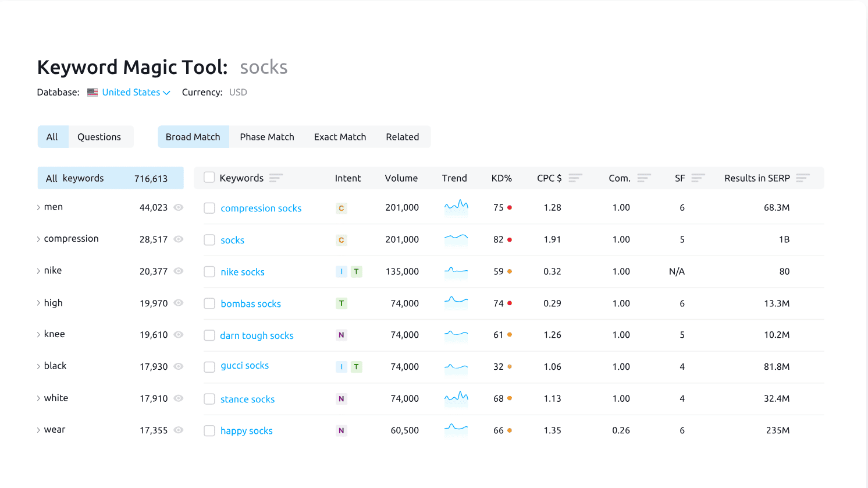Toggle the eye icon next to the men group
Image resolution: width=868 pixels, height=488 pixels.
(179, 207)
